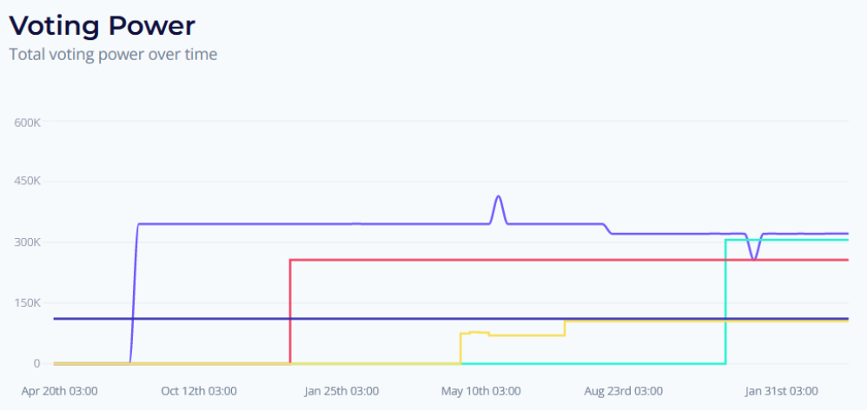The height and width of the screenshot is (411, 868).
Task: Click the purple line peak above 400K
Action: click(498, 196)
